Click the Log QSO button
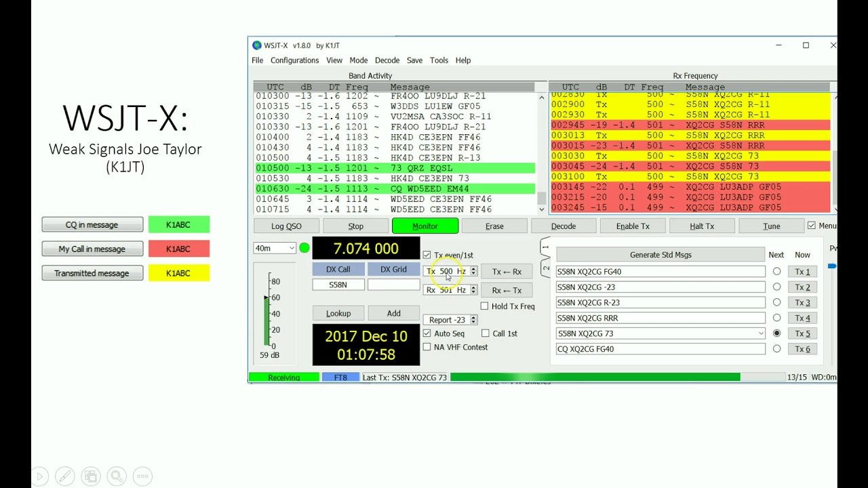The width and height of the screenshot is (868, 488). click(x=287, y=226)
